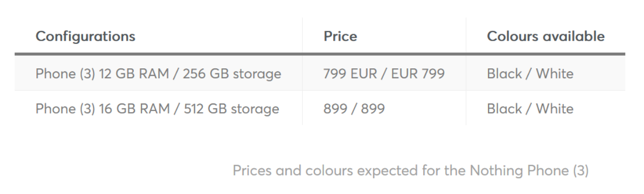This screenshot has height=194, width=644.
Task: Click 'Phone (3)' text in the second row
Action: click(x=65, y=109)
